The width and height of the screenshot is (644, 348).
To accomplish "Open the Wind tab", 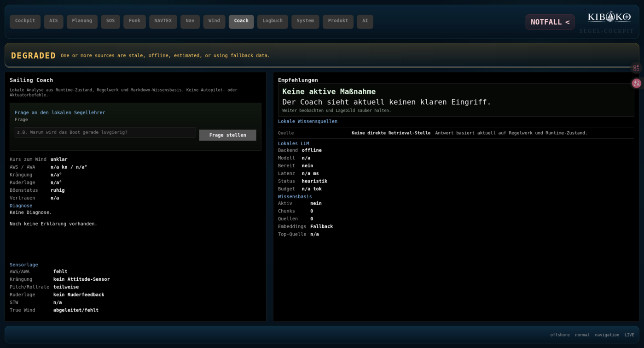I will coord(214,21).
